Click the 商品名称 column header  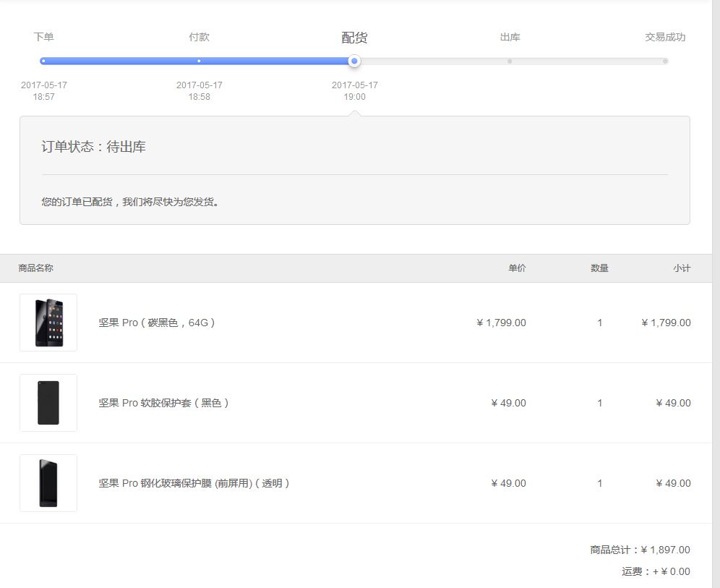[x=36, y=268]
